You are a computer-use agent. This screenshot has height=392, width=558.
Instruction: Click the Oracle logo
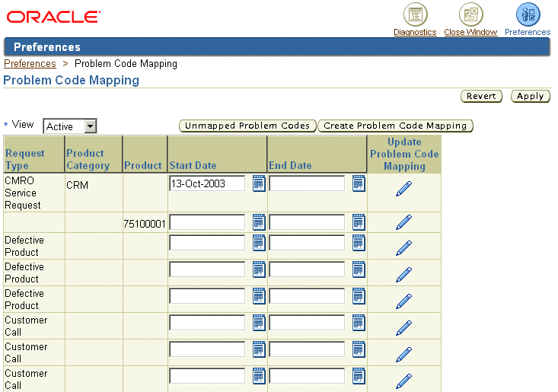(x=53, y=17)
